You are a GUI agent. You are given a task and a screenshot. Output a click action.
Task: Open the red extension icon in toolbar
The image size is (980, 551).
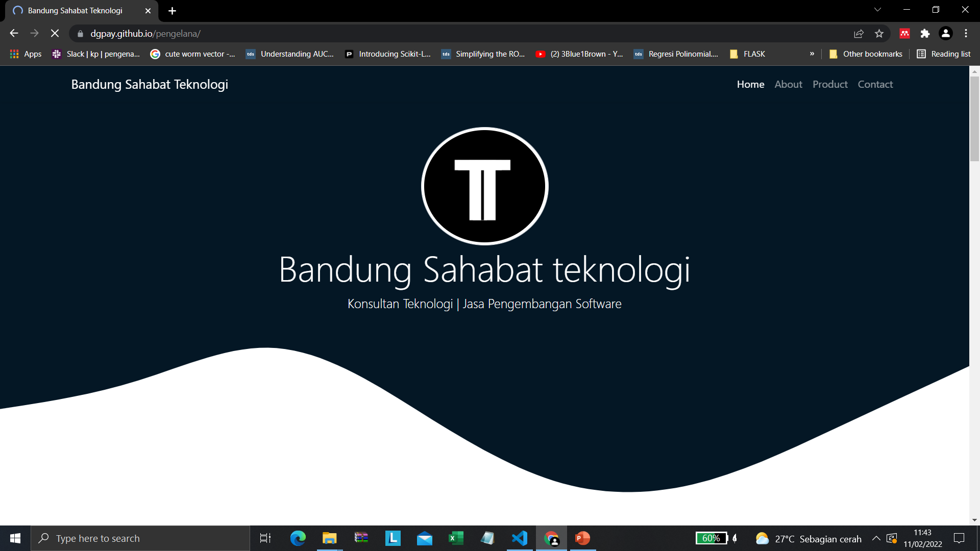[904, 34]
